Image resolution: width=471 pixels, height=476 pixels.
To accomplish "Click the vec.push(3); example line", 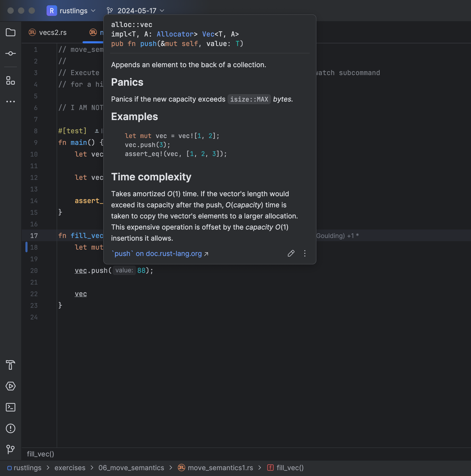I will 147,145.
